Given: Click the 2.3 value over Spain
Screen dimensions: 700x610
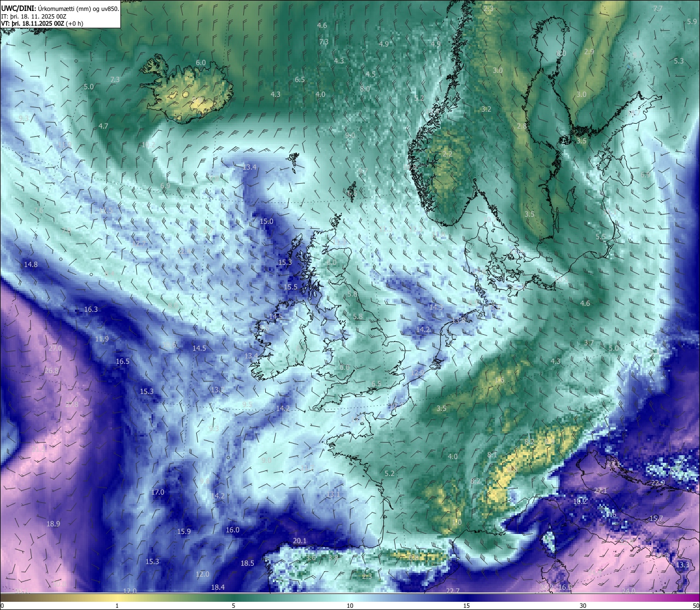Looking at the screenshot, I should pyautogui.click(x=367, y=576).
